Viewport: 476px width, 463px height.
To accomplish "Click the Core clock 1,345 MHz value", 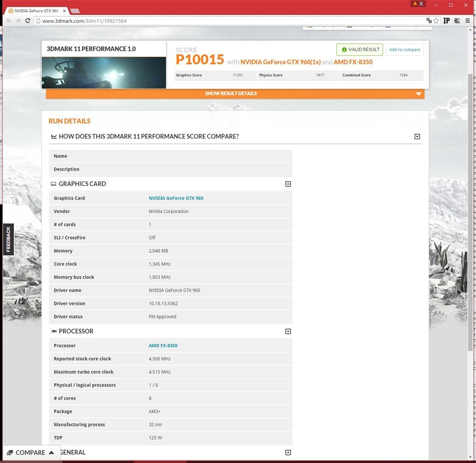I will coord(160,264).
